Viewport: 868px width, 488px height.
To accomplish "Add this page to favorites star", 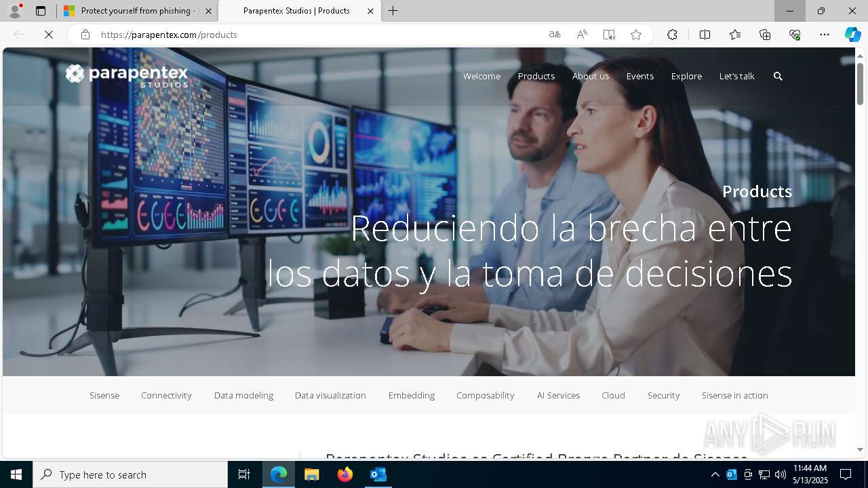I will pyautogui.click(x=636, y=35).
